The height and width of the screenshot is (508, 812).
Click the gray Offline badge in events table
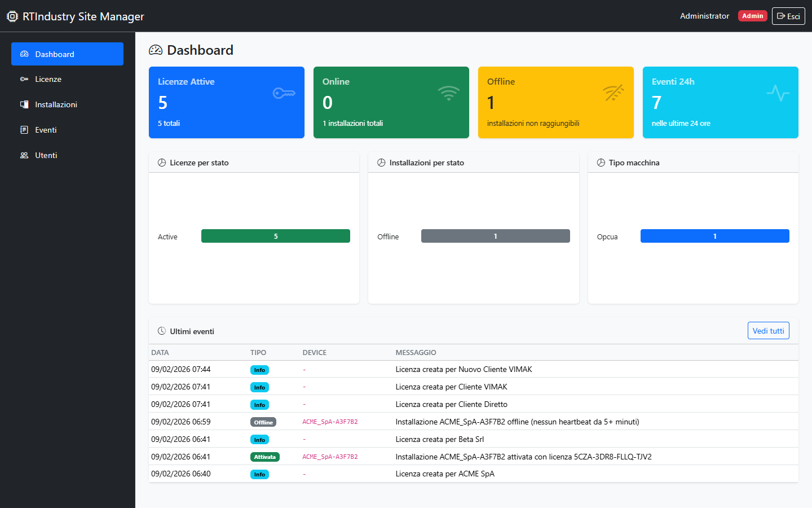[x=263, y=422]
